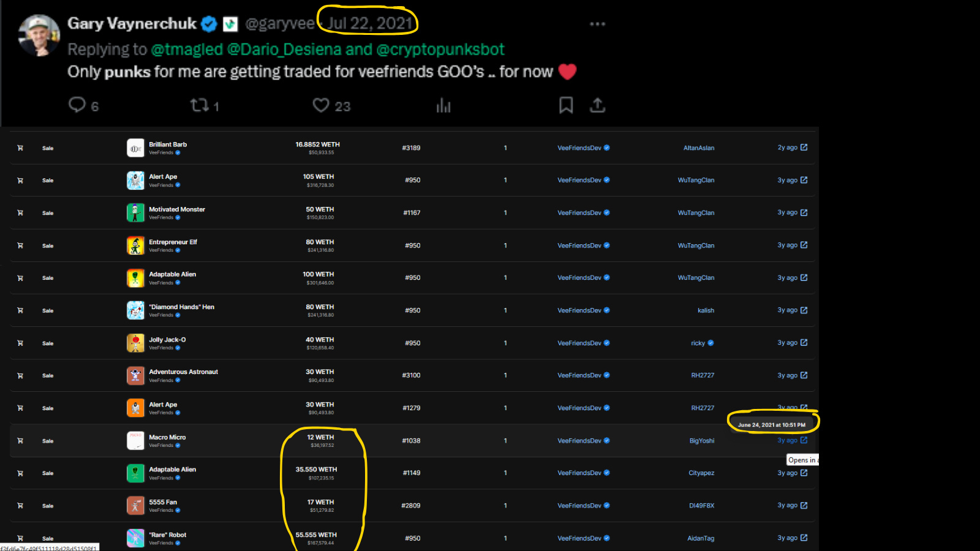Open RH2727 buyer in Adventurous Astronaut row
The height and width of the screenshot is (551, 980).
point(703,375)
